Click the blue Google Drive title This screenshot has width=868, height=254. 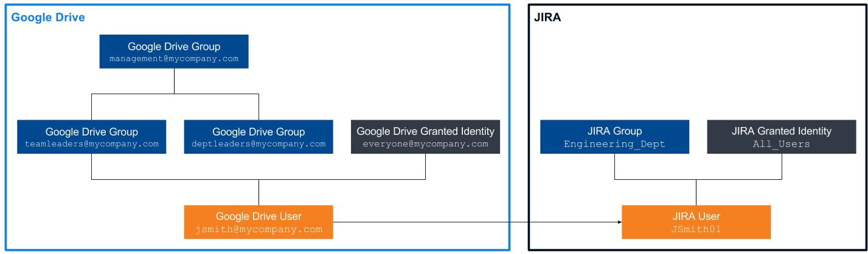click(x=48, y=18)
